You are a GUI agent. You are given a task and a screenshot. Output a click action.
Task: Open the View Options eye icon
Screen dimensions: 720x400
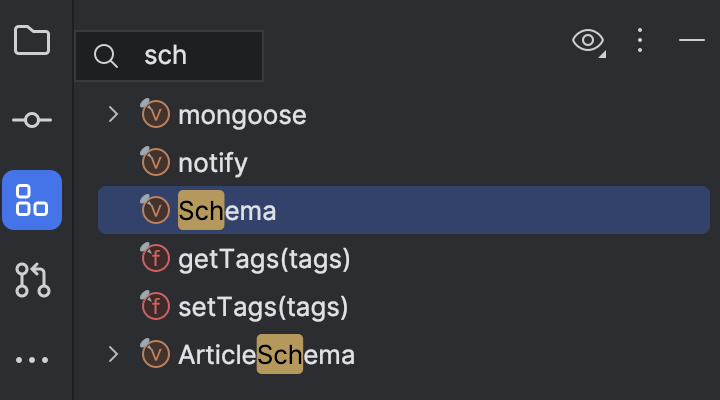click(589, 41)
